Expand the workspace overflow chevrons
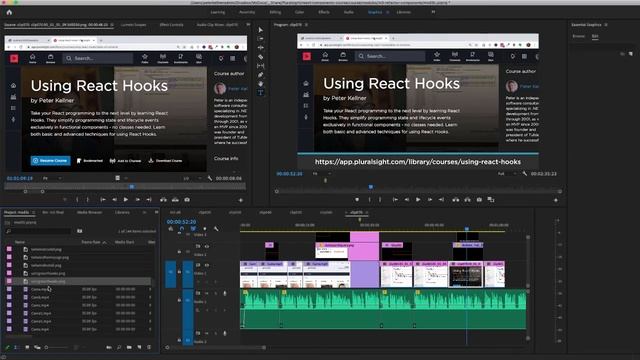 (433, 12)
